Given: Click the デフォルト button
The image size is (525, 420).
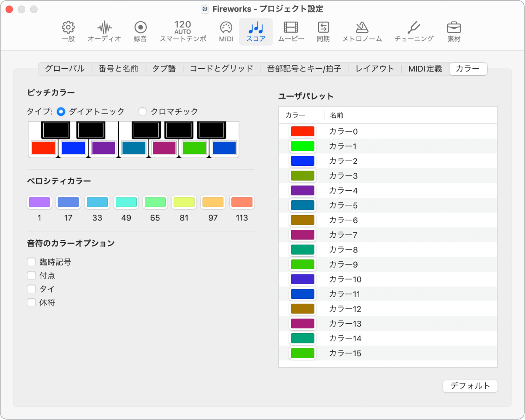Looking at the screenshot, I should tap(470, 386).
